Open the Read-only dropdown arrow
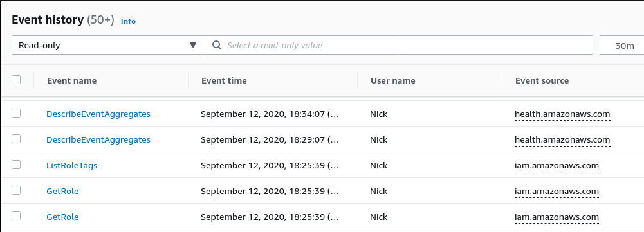This screenshot has width=644, height=232. coord(192,45)
